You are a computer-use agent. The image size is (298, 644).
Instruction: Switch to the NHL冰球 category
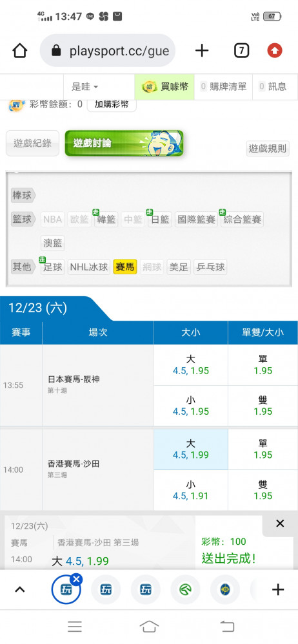click(89, 267)
